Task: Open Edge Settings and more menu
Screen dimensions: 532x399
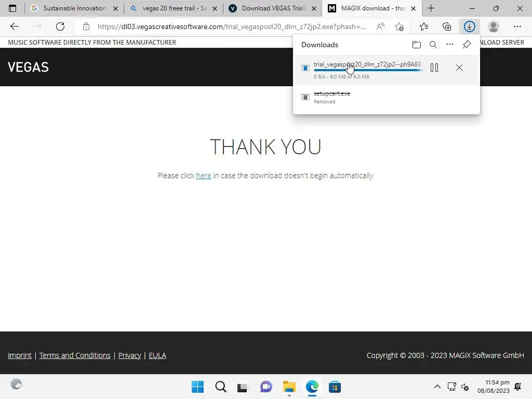Action: [517, 26]
